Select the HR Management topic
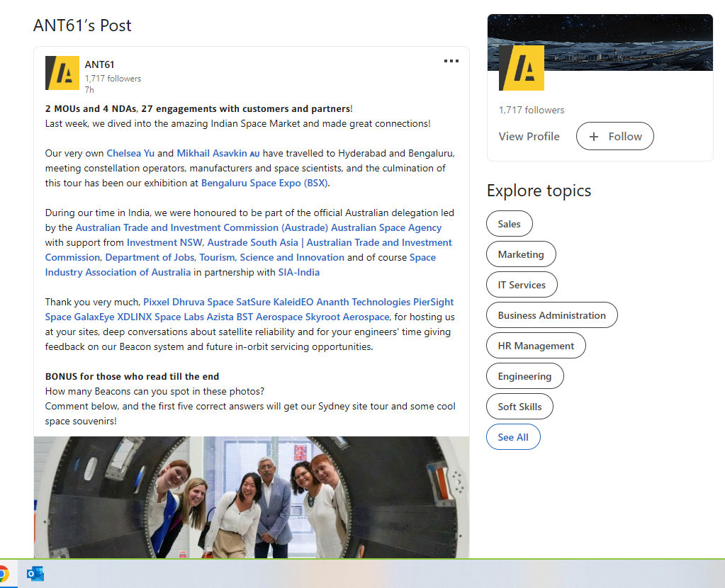The width and height of the screenshot is (725, 588). click(x=536, y=346)
